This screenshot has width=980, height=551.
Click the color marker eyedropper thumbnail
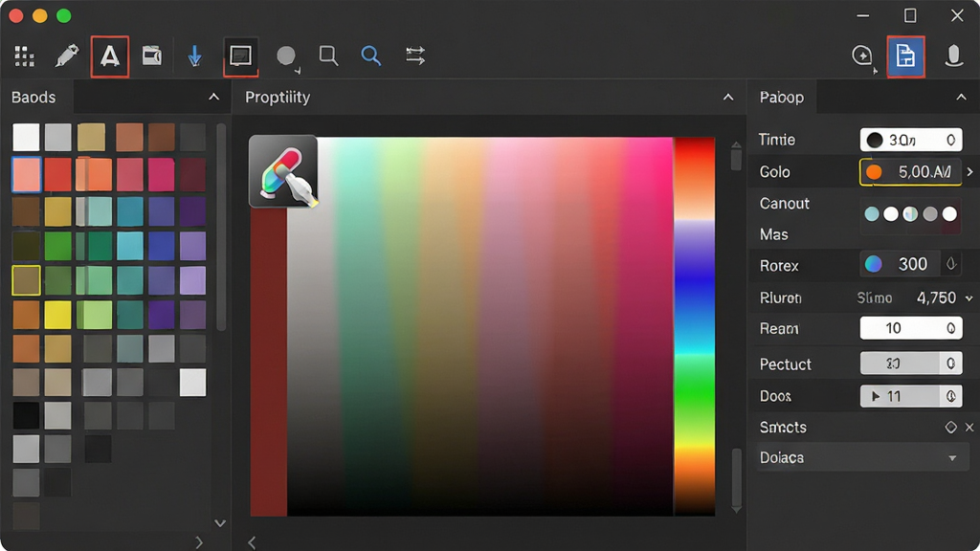[283, 171]
